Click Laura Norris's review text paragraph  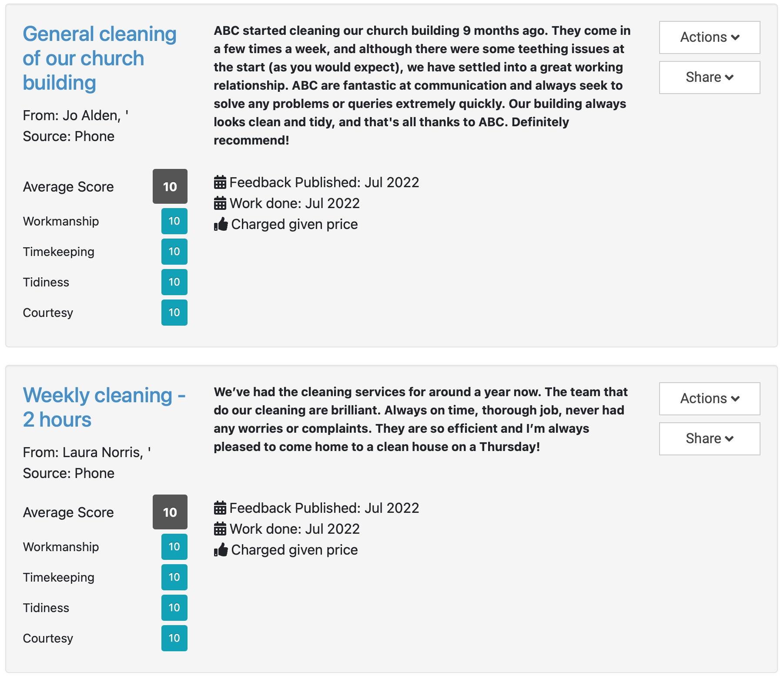[x=420, y=419]
